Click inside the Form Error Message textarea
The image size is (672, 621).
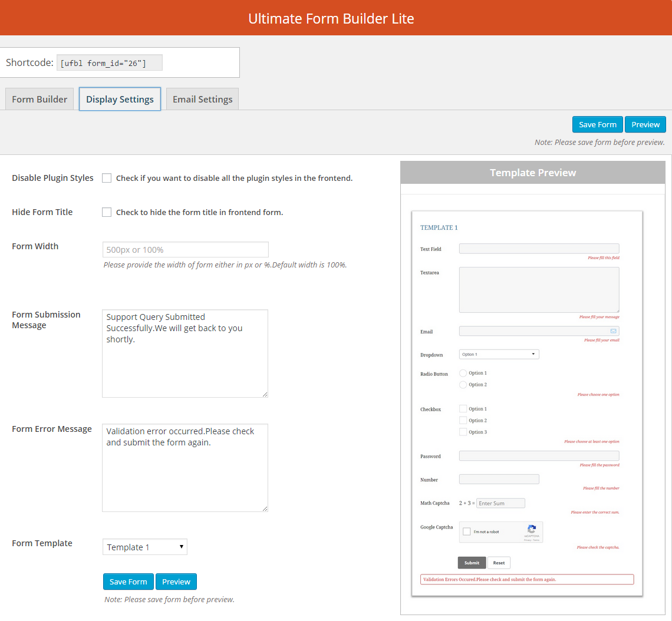185,468
